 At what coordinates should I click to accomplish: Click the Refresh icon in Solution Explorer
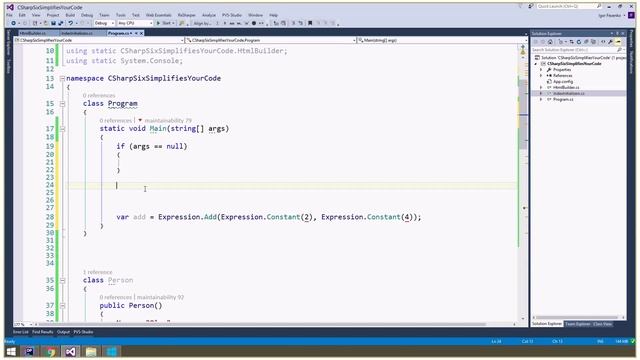click(579, 42)
